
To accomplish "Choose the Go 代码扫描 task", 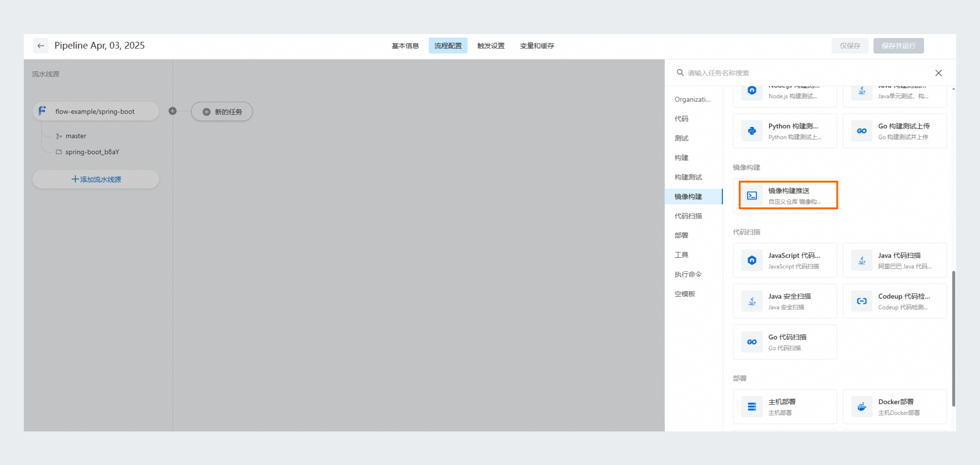I will 784,342.
